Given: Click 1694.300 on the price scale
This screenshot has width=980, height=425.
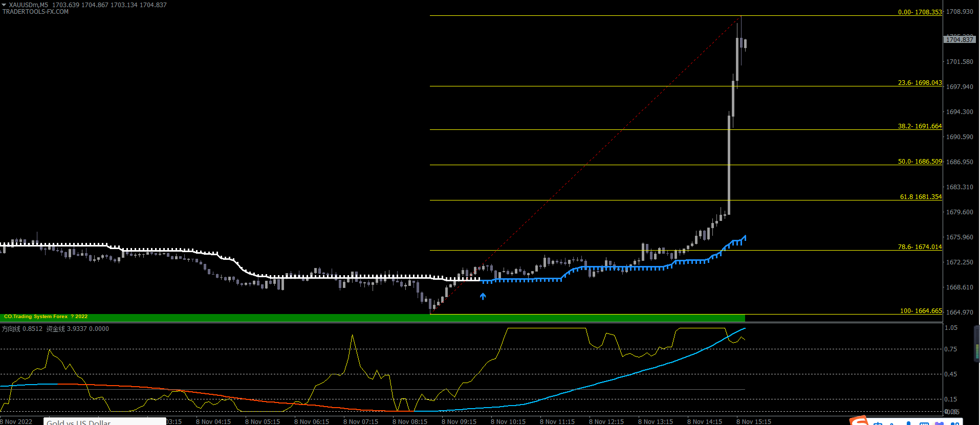Looking at the screenshot, I should pos(960,111).
